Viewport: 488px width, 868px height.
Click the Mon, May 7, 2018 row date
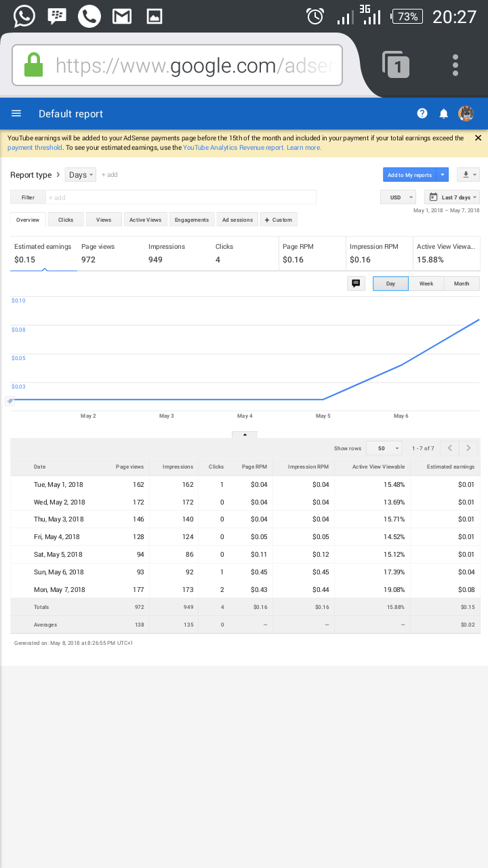point(60,590)
